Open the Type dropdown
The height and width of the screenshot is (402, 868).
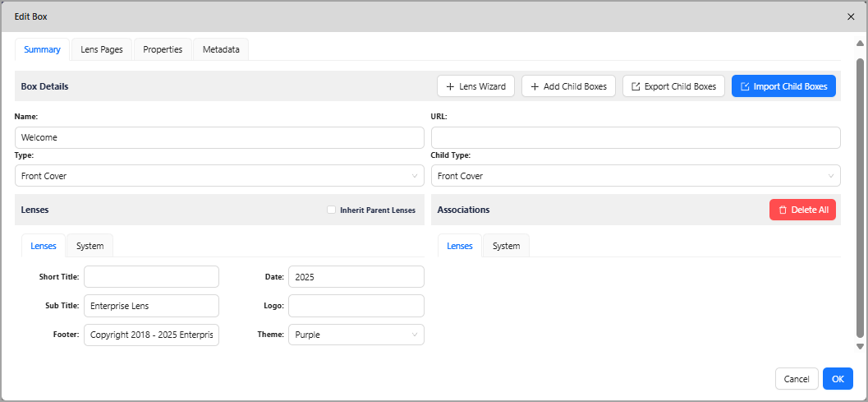[219, 176]
